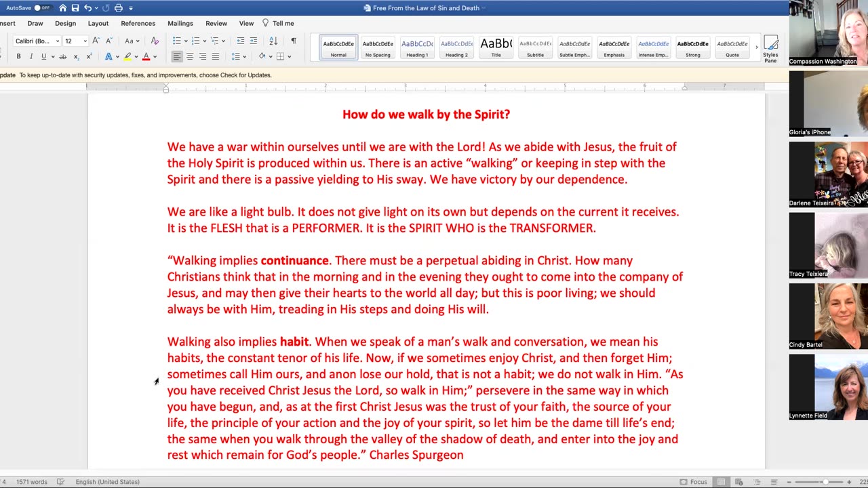Apply the Strong style
Image resolution: width=868 pixels, height=488 pixels.
pyautogui.click(x=692, y=47)
